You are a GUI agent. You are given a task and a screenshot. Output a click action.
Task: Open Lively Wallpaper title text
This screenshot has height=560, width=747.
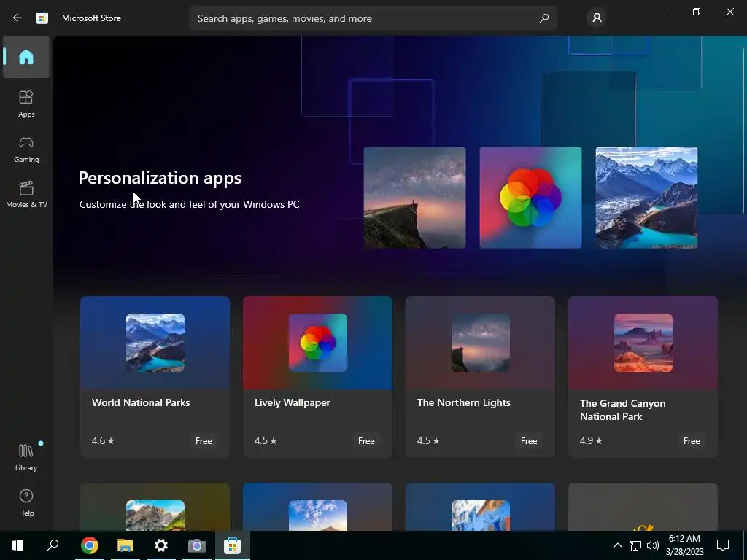click(x=292, y=402)
